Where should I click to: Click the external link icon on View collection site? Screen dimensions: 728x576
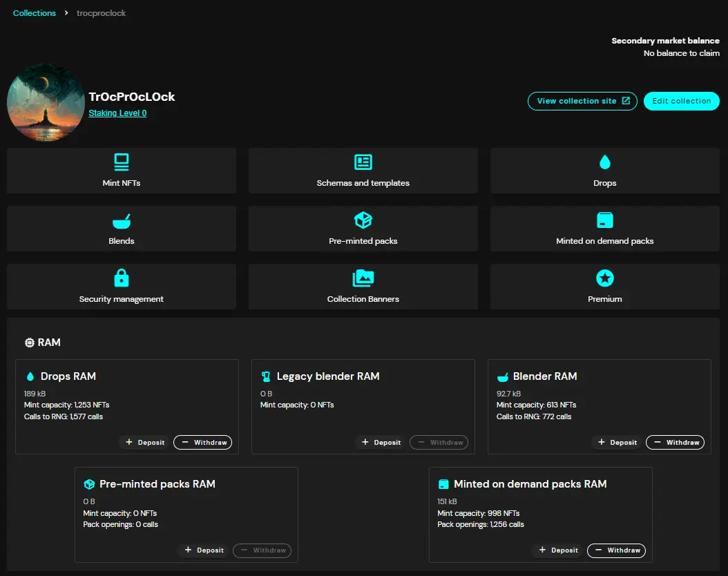tap(626, 101)
